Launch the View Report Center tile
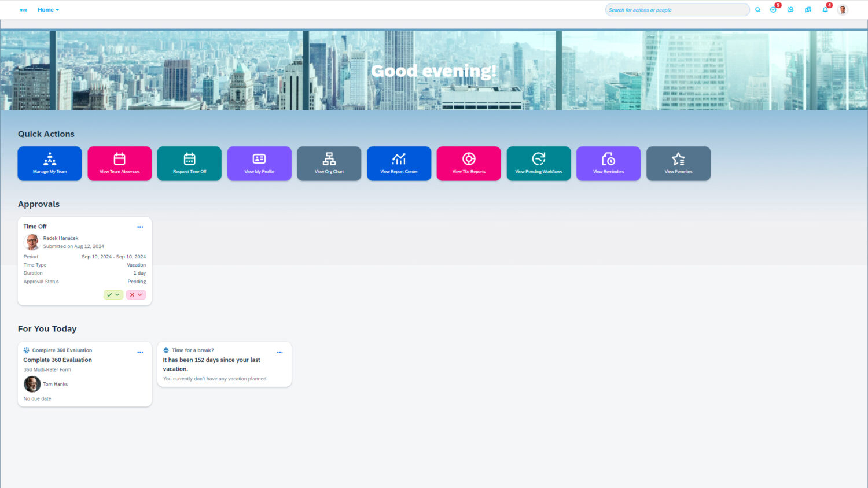Image resolution: width=868 pixels, height=488 pixels. [x=399, y=163]
